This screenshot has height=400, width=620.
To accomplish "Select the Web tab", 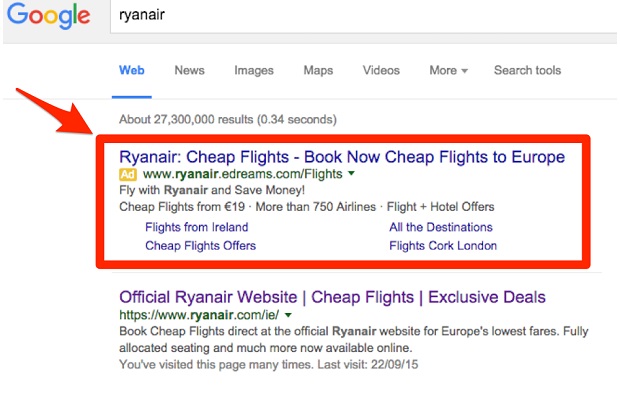I will [132, 71].
